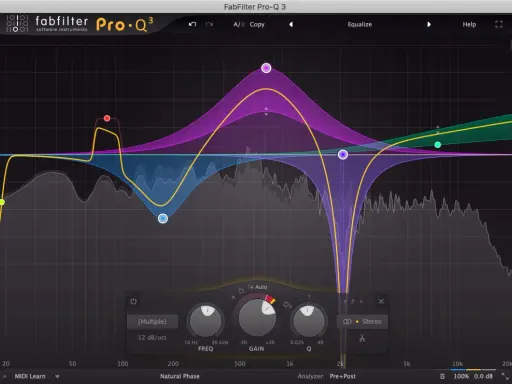Click the Copy A/B button
Screen dimensions: 512x384
[257, 24]
